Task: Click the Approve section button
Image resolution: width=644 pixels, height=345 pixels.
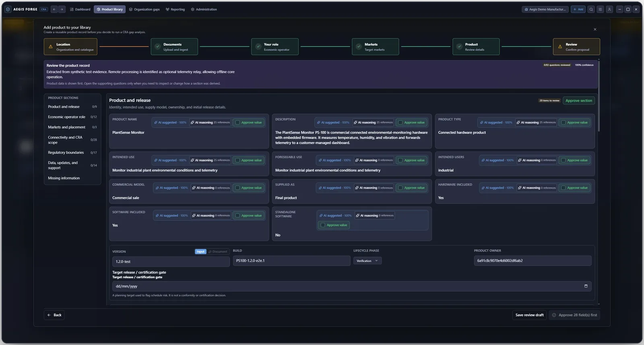Action: pyautogui.click(x=579, y=101)
